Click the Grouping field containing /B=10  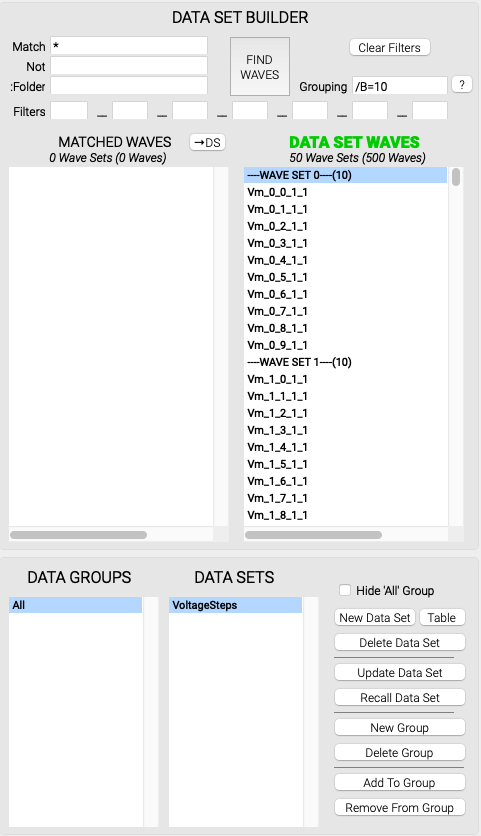pyautogui.click(x=399, y=86)
